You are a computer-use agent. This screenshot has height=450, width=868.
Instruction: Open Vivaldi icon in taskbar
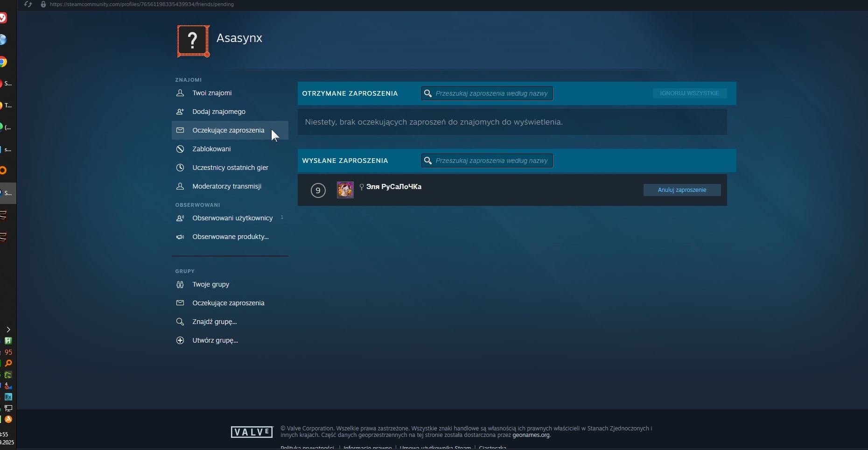pyautogui.click(x=3, y=18)
